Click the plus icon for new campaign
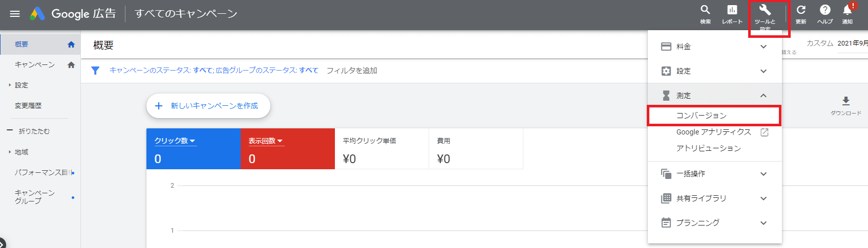The height and width of the screenshot is (248, 868). tap(159, 106)
